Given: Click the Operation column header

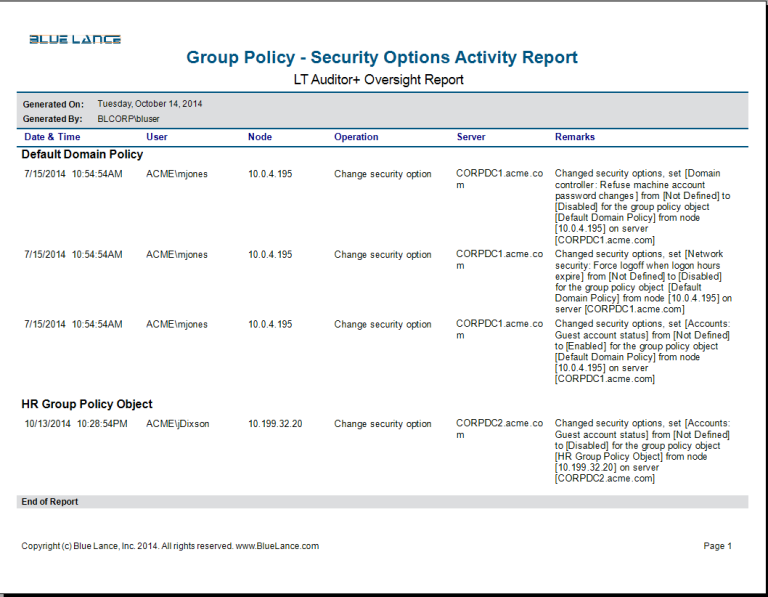Looking at the screenshot, I should coord(356,137).
